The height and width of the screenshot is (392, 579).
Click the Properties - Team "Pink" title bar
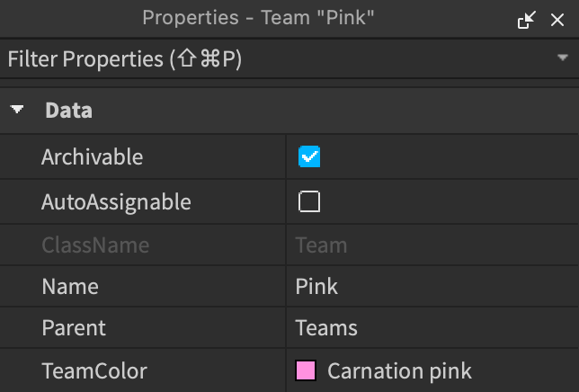[x=258, y=18]
